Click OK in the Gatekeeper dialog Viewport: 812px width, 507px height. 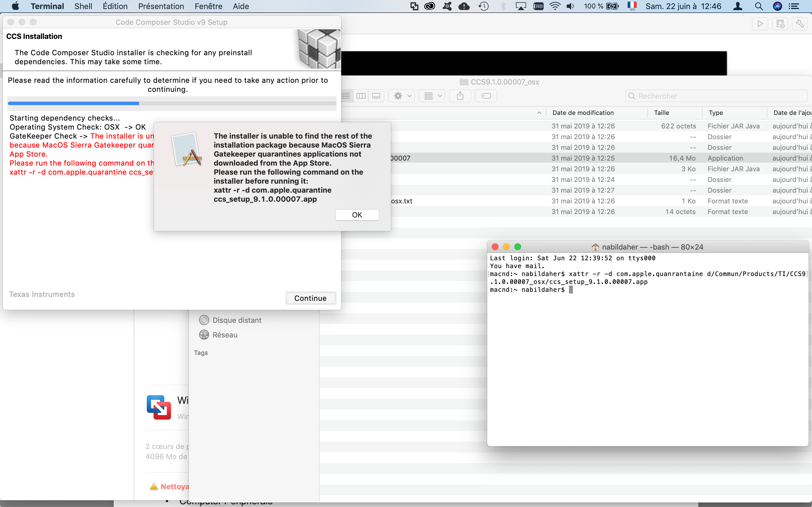357,215
